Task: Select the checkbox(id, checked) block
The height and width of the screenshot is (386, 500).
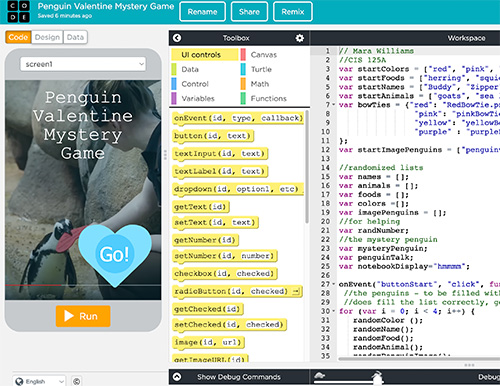Action: click(225, 274)
